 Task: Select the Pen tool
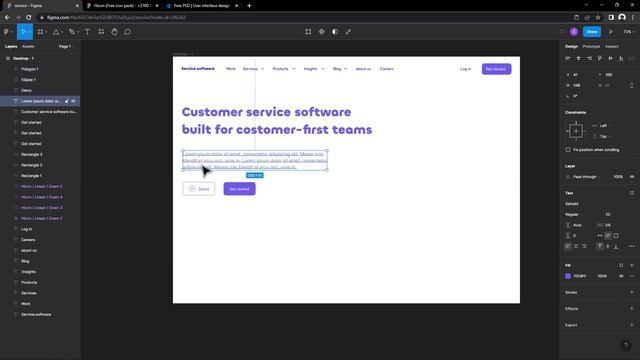click(71, 32)
